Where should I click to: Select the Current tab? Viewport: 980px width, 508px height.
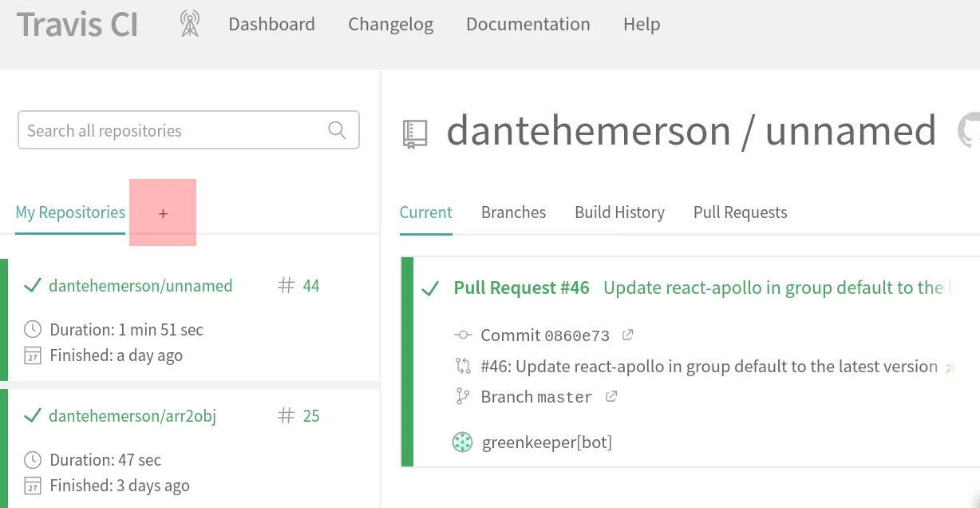(x=426, y=212)
